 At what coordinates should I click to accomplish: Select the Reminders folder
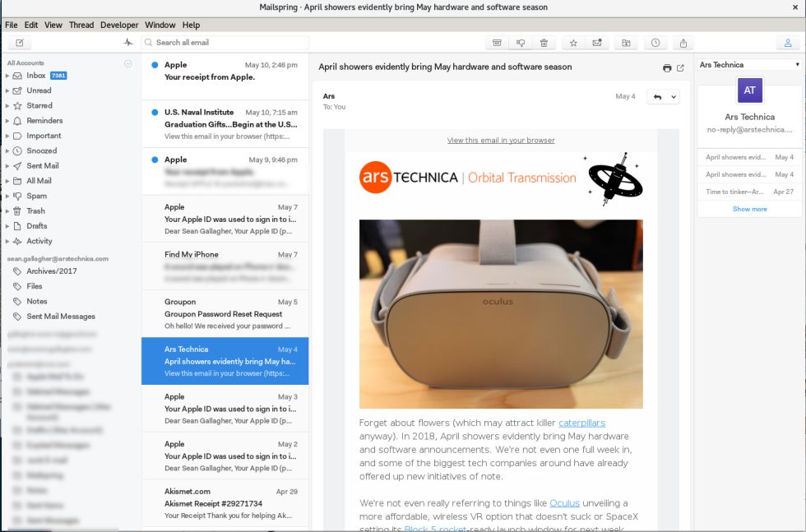(44, 120)
